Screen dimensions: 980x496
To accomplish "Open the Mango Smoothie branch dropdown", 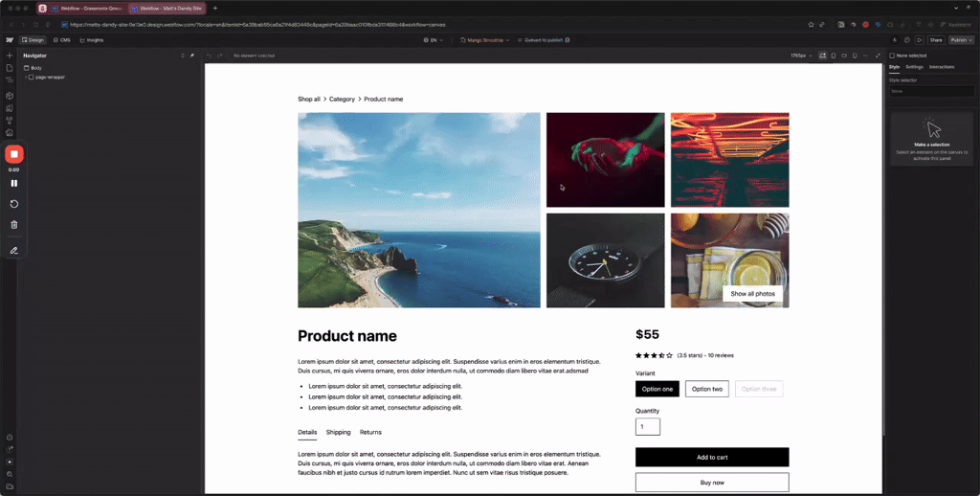I will click(484, 40).
